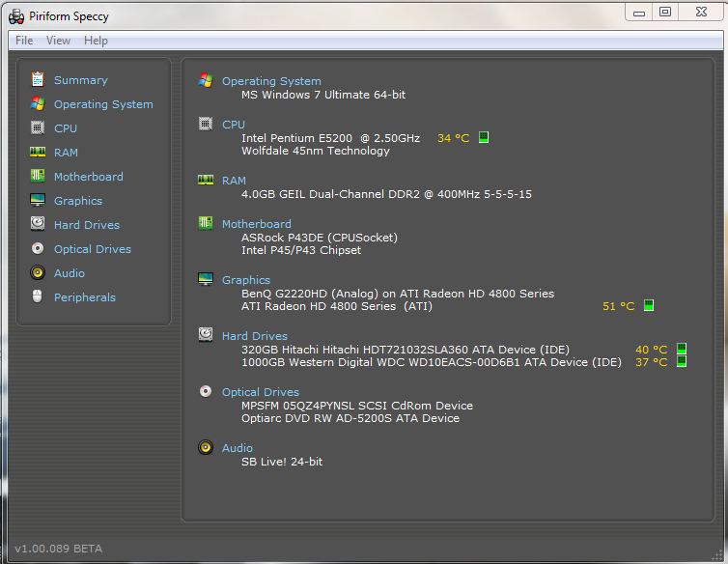Click the Peripherals mouse icon in sidebar
This screenshot has height=564, width=728.
click(x=38, y=296)
